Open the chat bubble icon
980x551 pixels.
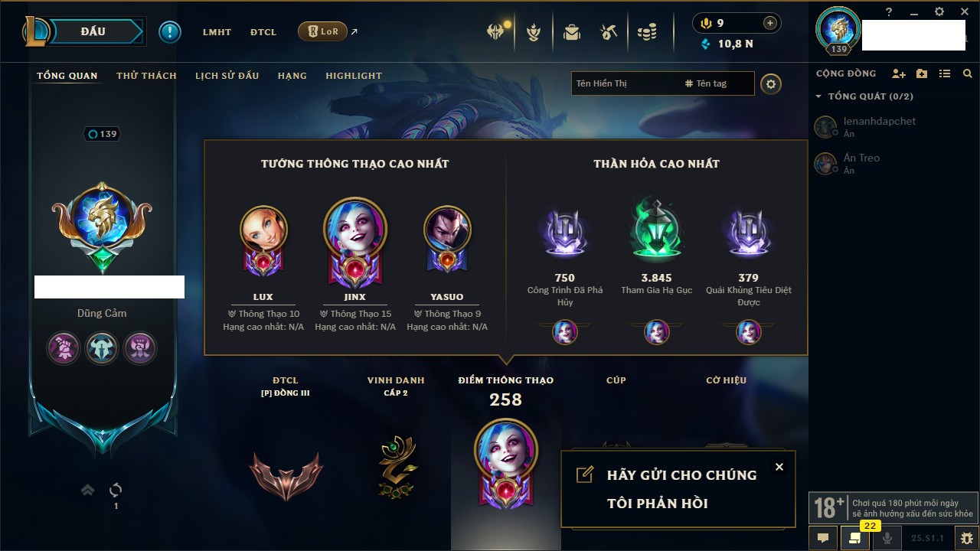point(823,538)
